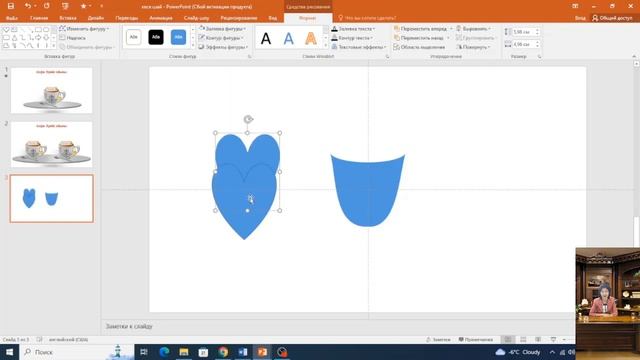
Task: Open the Повернуть rotate dropdown
Action: (473, 47)
